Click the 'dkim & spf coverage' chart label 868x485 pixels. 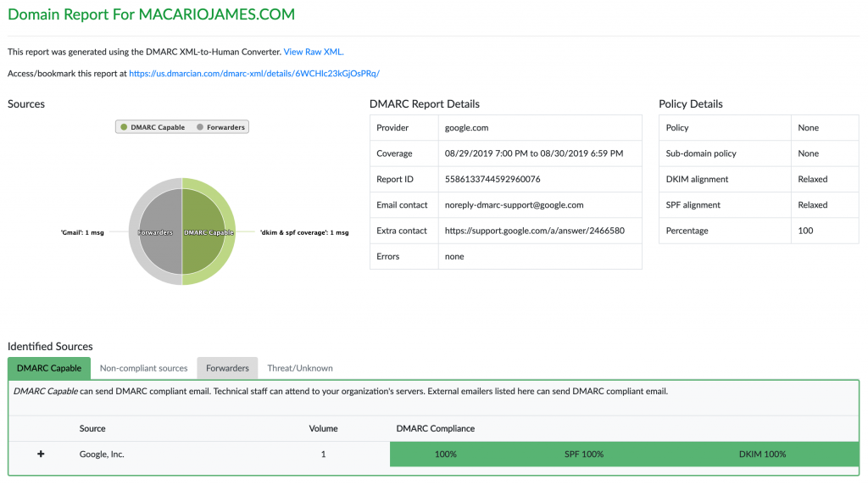click(x=304, y=232)
